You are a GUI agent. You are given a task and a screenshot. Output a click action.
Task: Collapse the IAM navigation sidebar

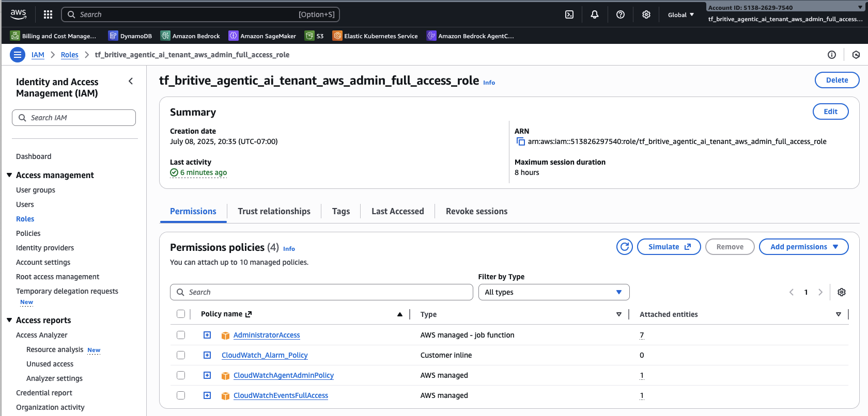(x=131, y=81)
